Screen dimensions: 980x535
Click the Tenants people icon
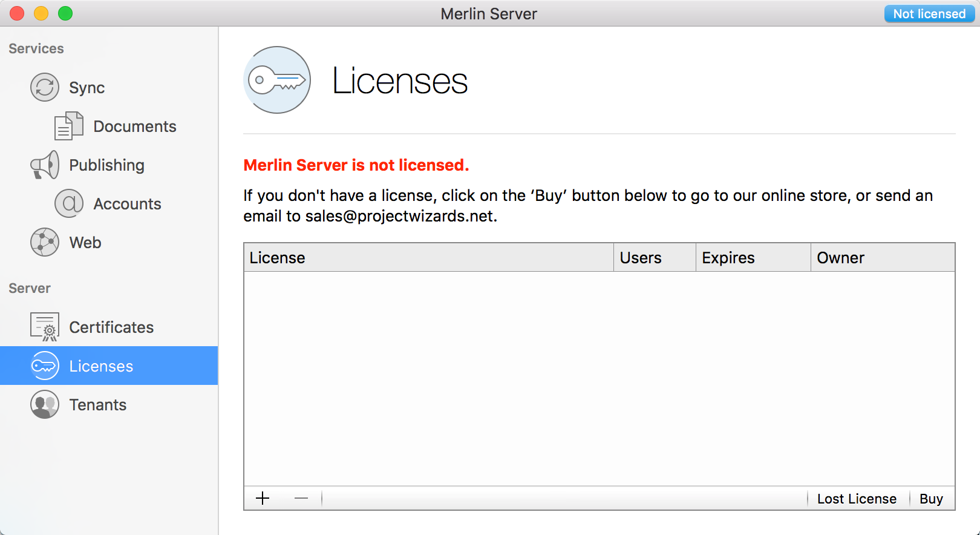pos(45,404)
